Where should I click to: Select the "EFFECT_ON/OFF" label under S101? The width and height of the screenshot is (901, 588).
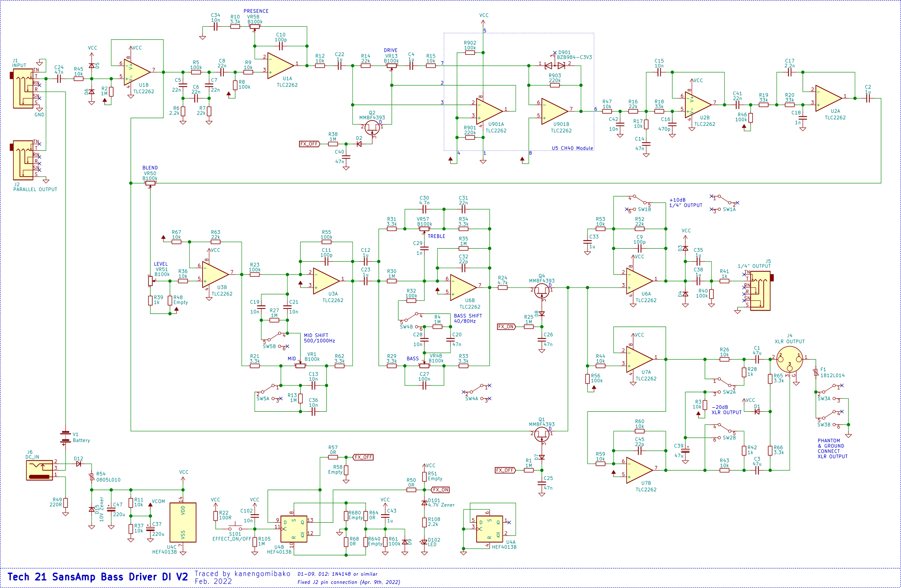232,539
